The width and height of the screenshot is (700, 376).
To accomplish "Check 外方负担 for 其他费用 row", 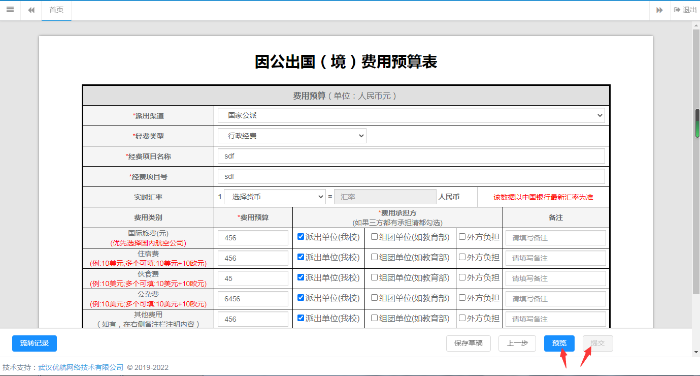I will tap(462, 318).
